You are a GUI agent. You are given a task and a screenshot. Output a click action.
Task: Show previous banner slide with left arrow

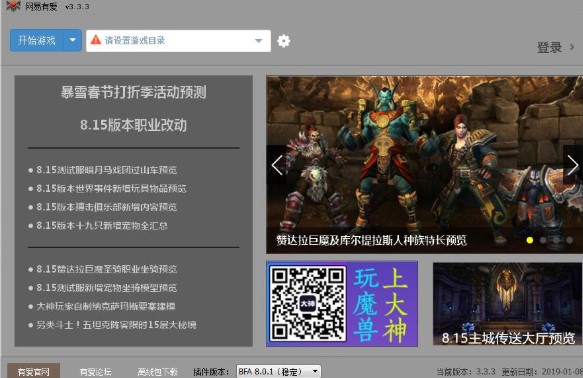[x=277, y=165]
